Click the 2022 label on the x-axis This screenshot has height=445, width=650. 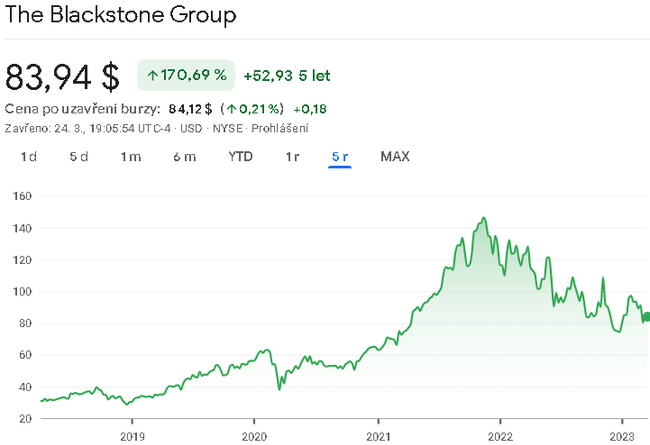(499, 436)
